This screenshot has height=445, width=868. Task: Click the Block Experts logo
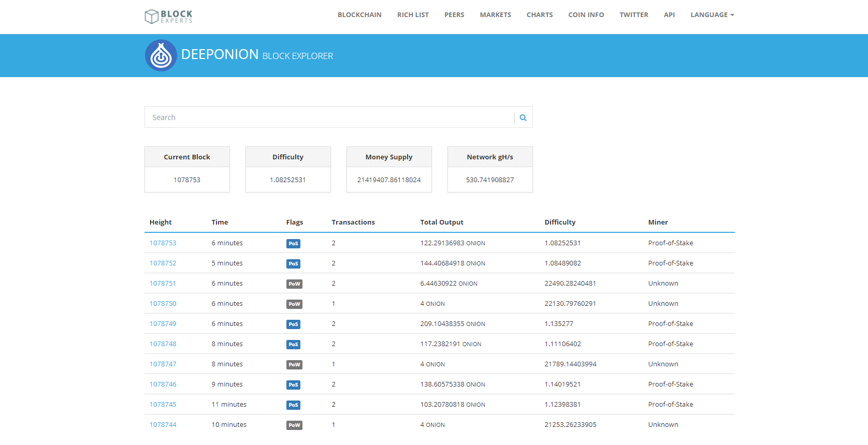[169, 16]
